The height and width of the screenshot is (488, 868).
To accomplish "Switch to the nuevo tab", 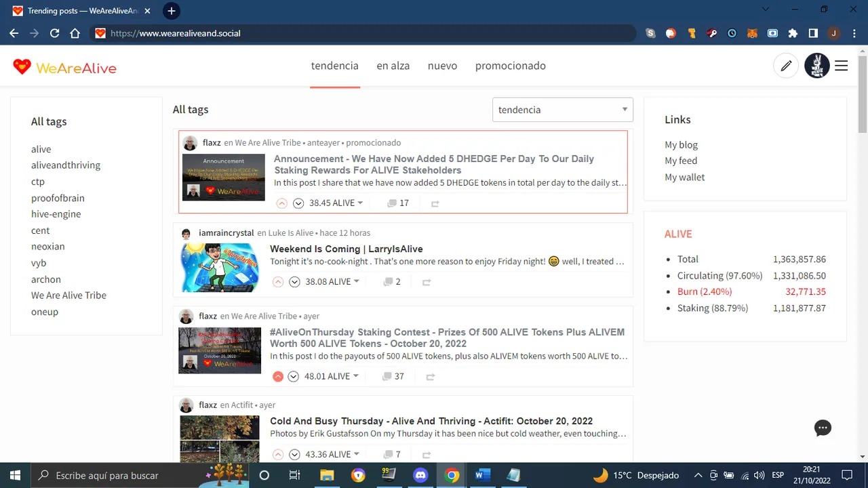I will 442,66.
